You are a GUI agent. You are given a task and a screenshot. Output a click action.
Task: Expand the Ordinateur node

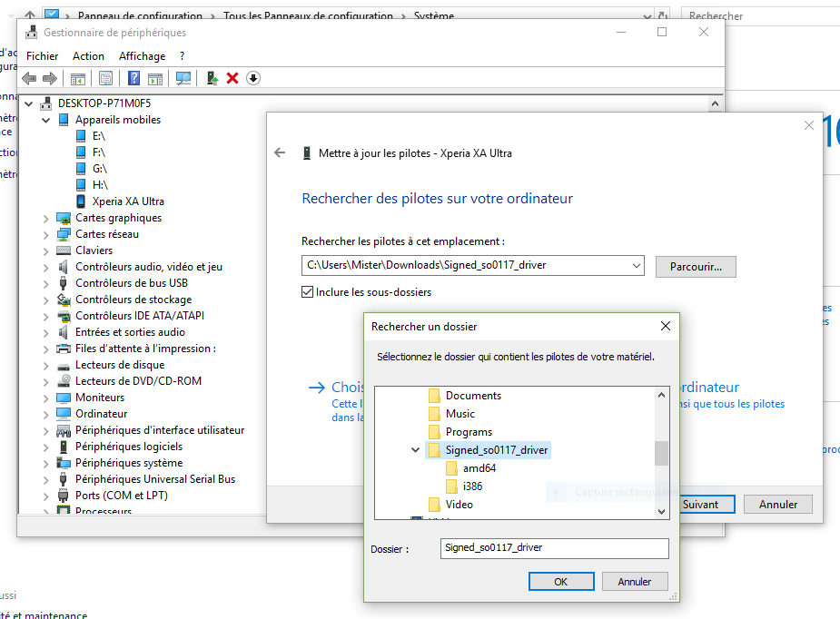tap(45, 415)
